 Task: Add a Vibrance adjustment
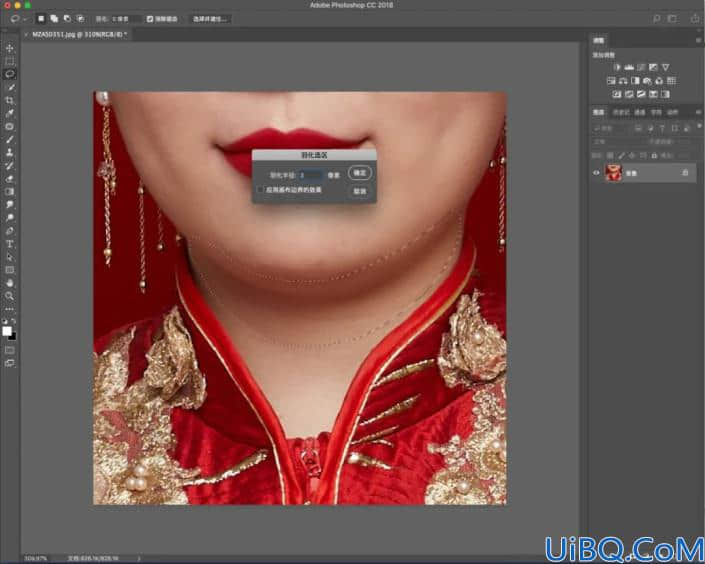(665, 67)
